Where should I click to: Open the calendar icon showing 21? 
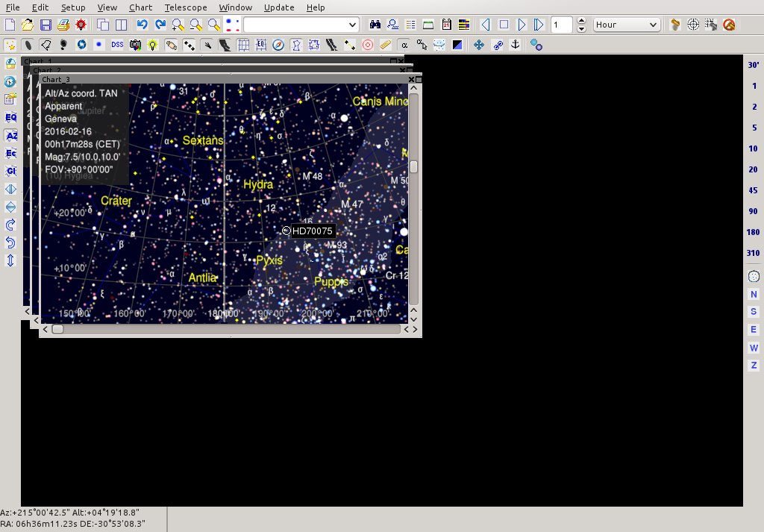click(x=446, y=25)
